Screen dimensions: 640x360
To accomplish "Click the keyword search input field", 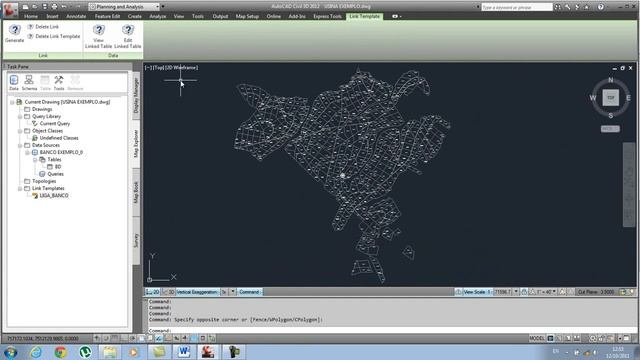I will click(x=517, y=7).
